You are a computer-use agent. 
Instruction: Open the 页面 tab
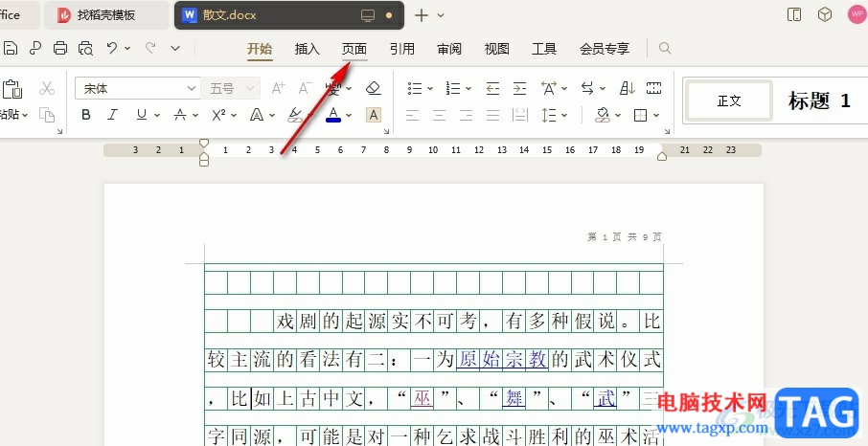coord(354,49)
